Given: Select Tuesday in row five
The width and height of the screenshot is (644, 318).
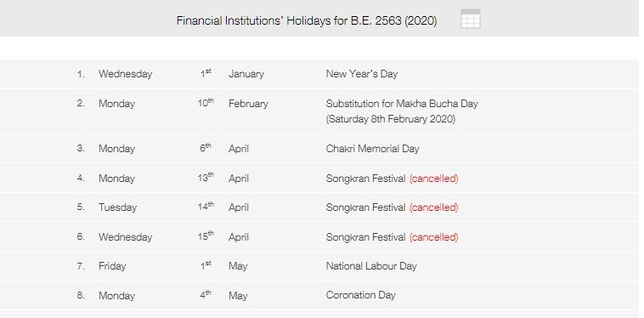Looking at the screenshot, I should (117, 207).
